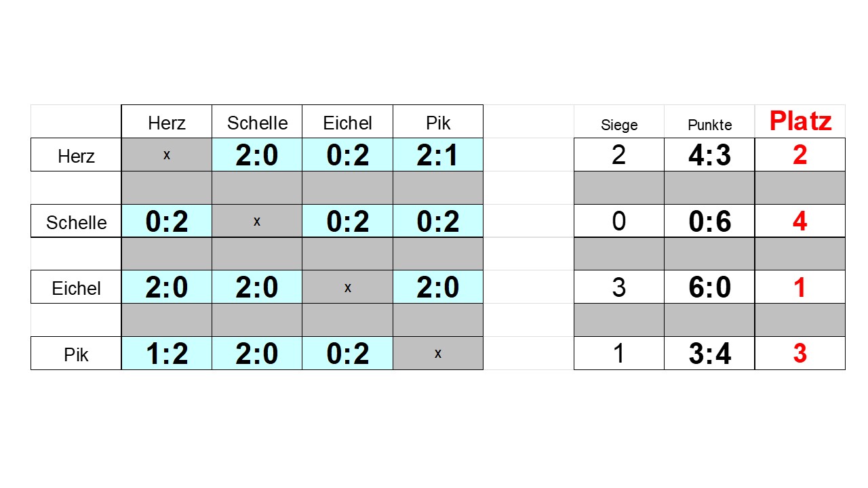Click the Pik column header
Viewport: 868px width, 488px height.
tap(438, 121)
